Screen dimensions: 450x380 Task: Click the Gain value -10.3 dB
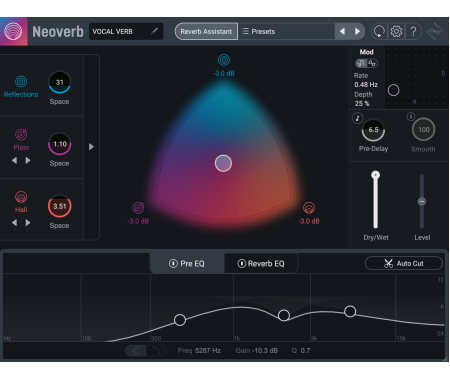265,351
